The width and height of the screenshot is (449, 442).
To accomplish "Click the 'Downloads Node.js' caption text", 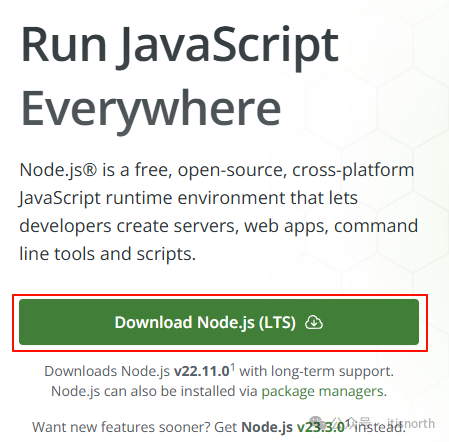I will 107,371.
